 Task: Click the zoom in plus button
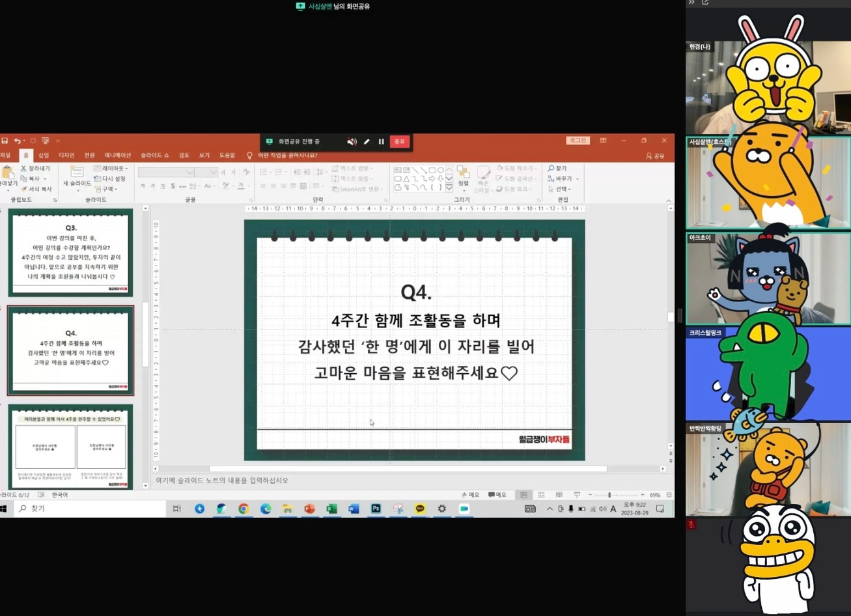643,495
